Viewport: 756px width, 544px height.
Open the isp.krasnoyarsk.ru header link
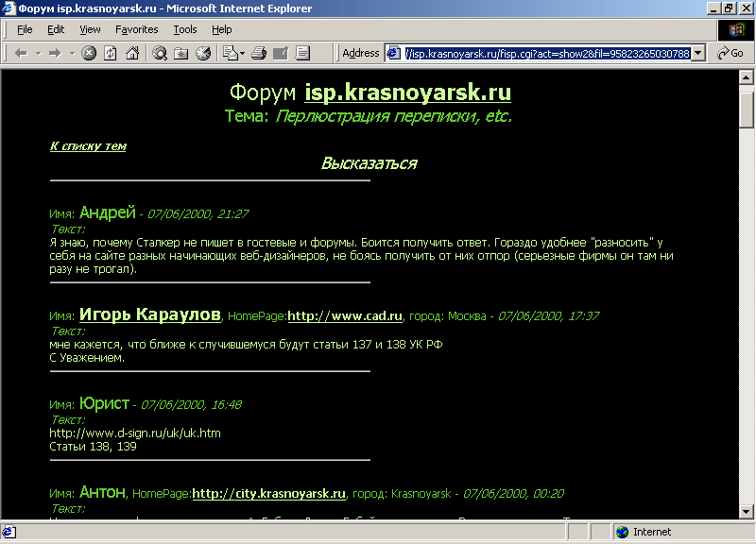point(407,93)
